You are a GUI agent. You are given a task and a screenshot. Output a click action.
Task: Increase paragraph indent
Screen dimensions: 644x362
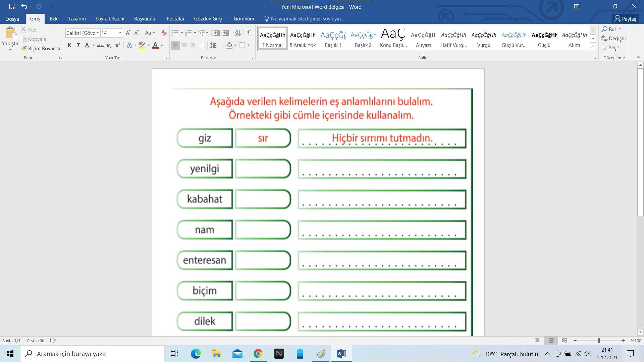coord(226,33)
